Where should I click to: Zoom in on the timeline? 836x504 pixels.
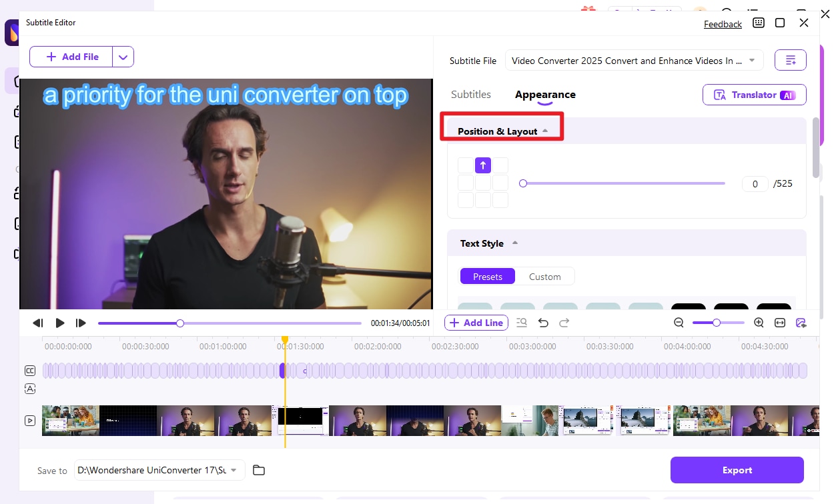(x=759, y=323)
